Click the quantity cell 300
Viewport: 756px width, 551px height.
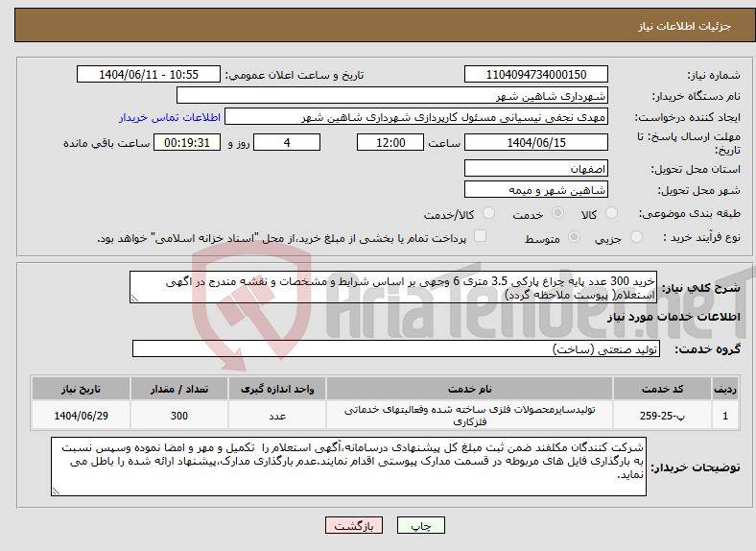click(x=178, y=415)
